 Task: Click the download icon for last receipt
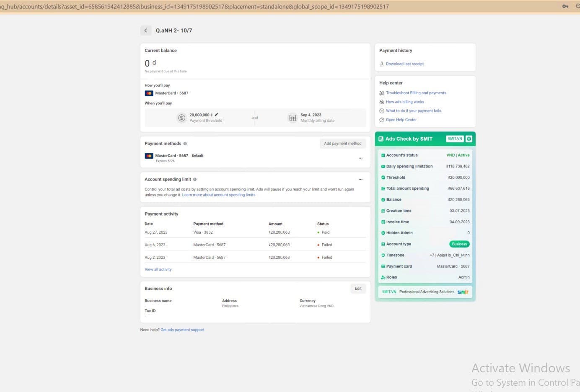click(382, 64)
